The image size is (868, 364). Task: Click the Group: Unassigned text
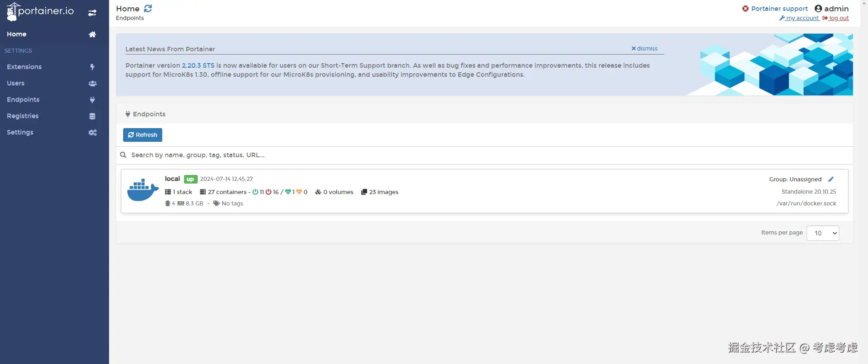(795, 180)
